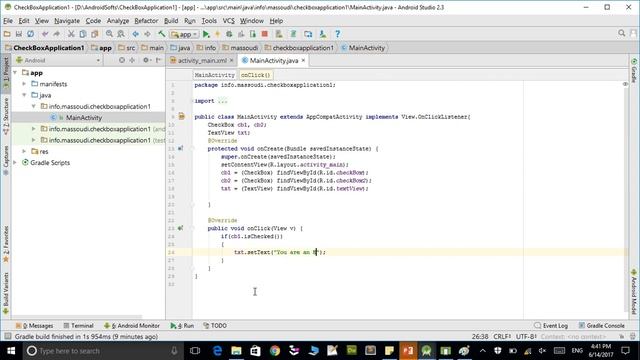640x360 pixels.
Task: Open the Build menu
Action: (x=171, y=21)
